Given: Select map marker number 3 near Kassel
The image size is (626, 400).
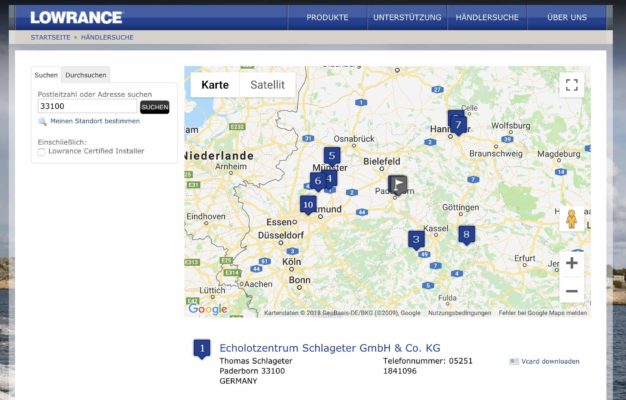Looking at the screenshot, I should tap(416, 240).
